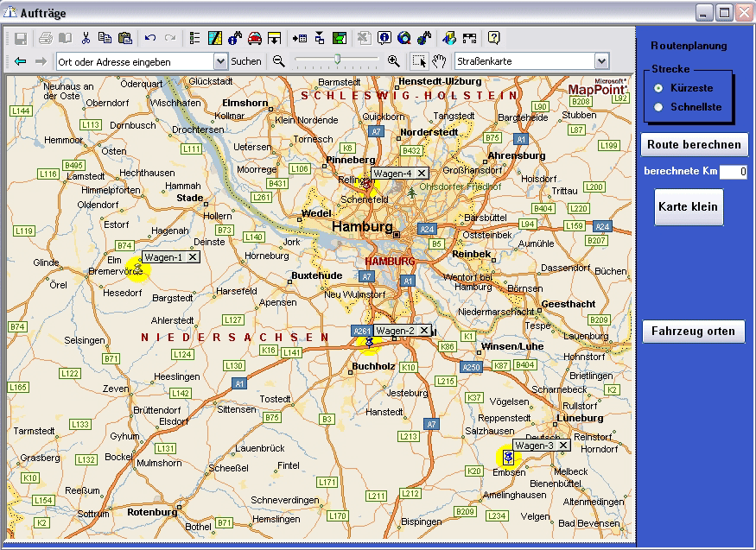Activate the rectangle selection pointer tool
756x550 pixels.
(x=419, y=61)
